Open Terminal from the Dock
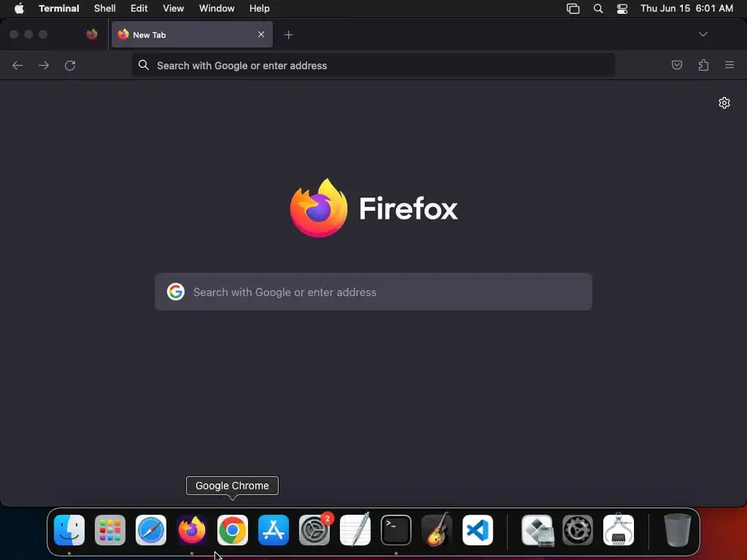747x560 pixels. click(396, 529)
